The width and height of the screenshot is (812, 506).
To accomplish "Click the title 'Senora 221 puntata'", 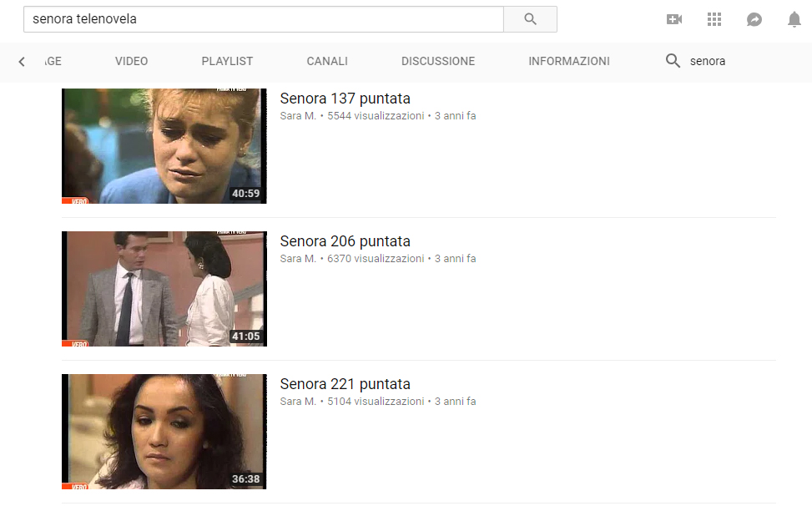I will [345, 384].
